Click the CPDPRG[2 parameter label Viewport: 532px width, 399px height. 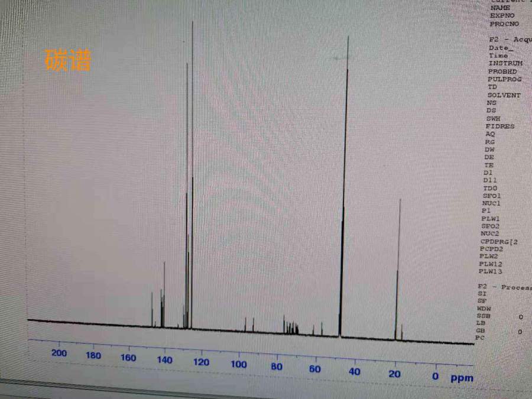point(498,242)
